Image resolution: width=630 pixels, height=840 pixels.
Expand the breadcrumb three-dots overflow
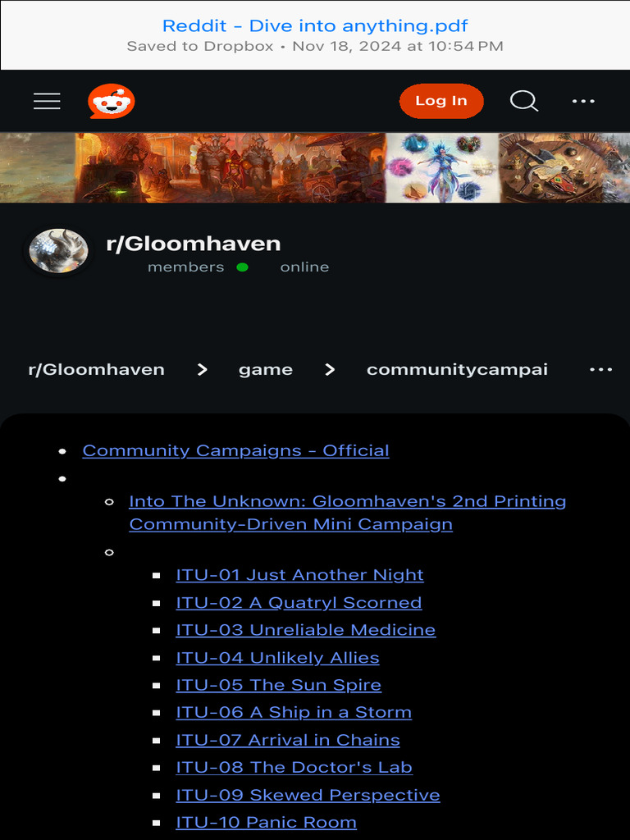point(600,370)
